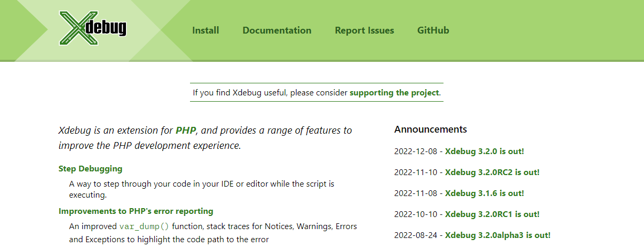Open the Install page
The image size is (644, 249).
pyautogui.click(x=205, y=30)
